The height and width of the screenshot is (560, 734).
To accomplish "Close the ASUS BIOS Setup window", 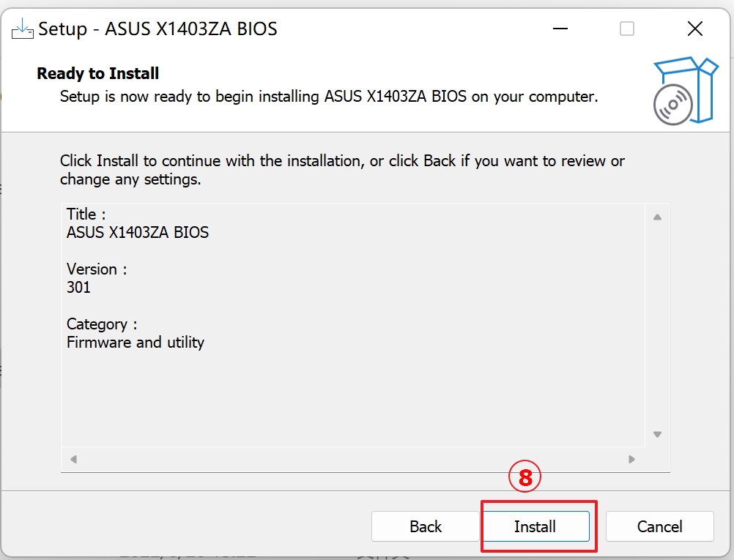I will click(x=694, y=29).
